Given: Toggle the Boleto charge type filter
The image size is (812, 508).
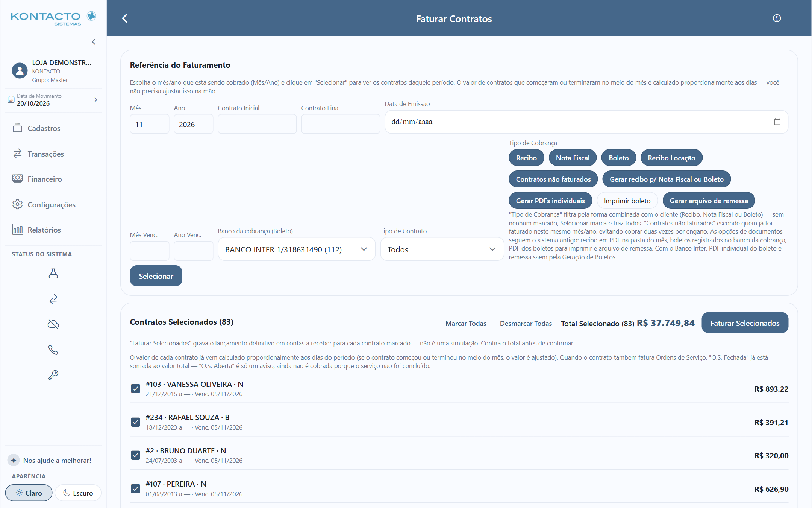Looking at the screenshot, I should [x=619, y=158].
